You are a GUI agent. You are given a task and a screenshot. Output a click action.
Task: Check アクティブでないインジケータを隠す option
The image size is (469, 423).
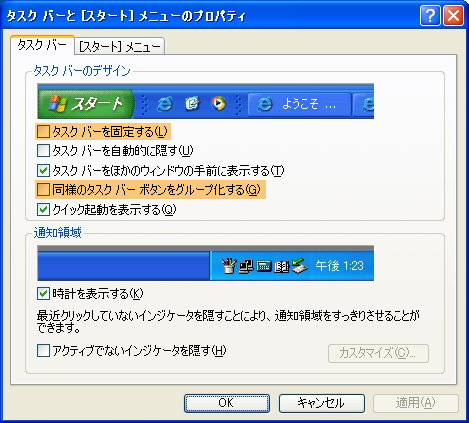(x=43, y=351)
